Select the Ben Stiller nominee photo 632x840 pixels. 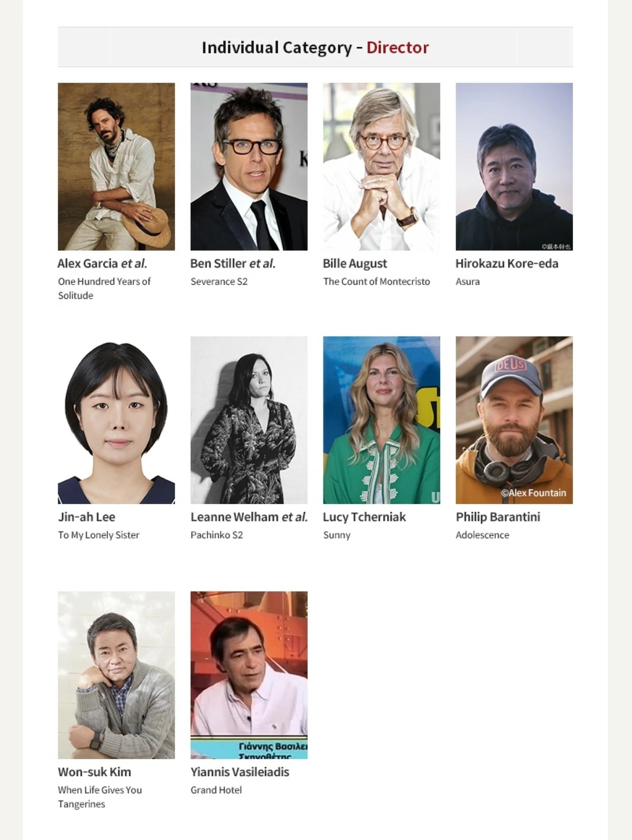coord(249,166)
